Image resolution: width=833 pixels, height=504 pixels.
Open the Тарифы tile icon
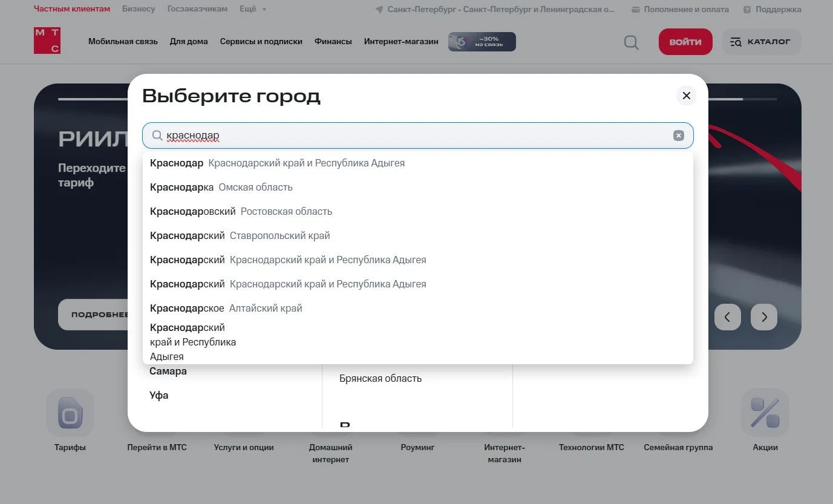point(70,413)
